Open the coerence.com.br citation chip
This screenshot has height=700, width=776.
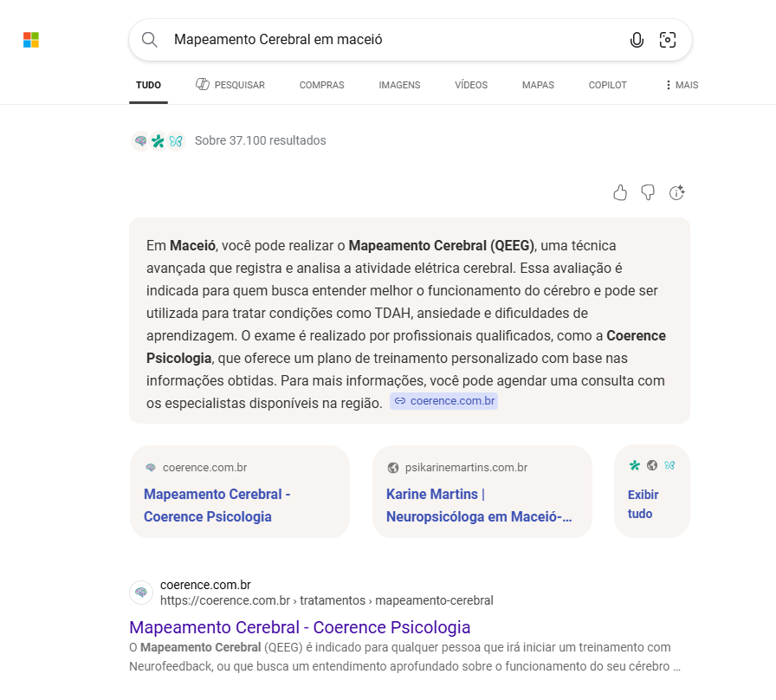tap(444, 401)
